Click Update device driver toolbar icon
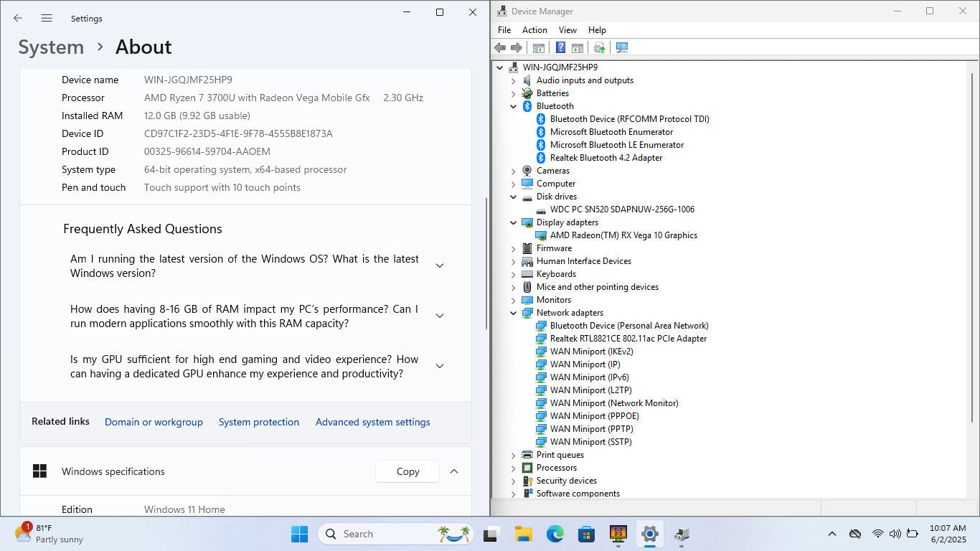The height and width of the screenshot is (551, 980). 599,47
